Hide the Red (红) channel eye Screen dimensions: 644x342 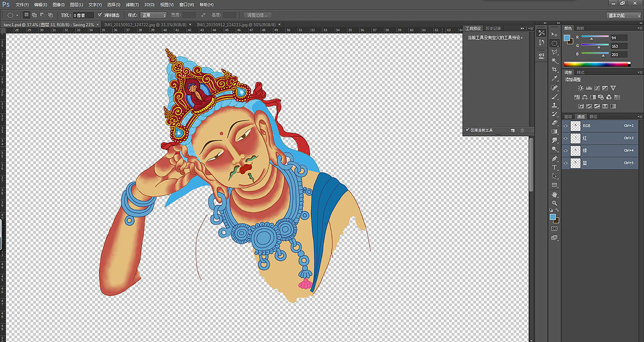(566, 138)
